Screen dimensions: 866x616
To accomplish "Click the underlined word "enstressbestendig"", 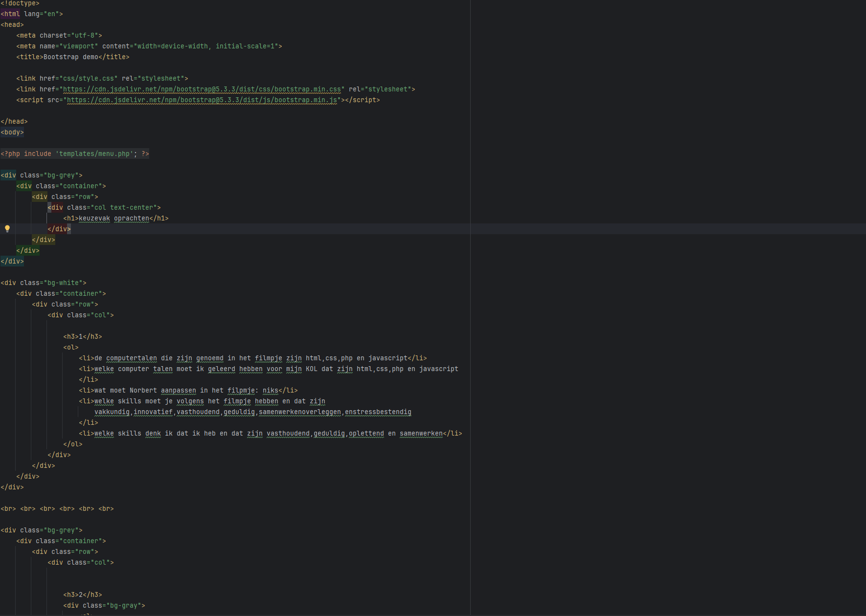I will coord(378,412).
